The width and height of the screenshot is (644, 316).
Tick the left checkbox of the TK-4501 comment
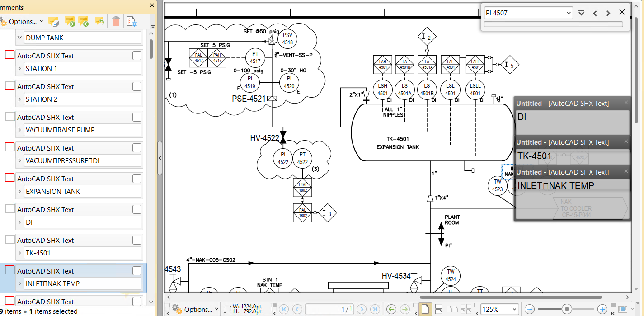point(9,239)
